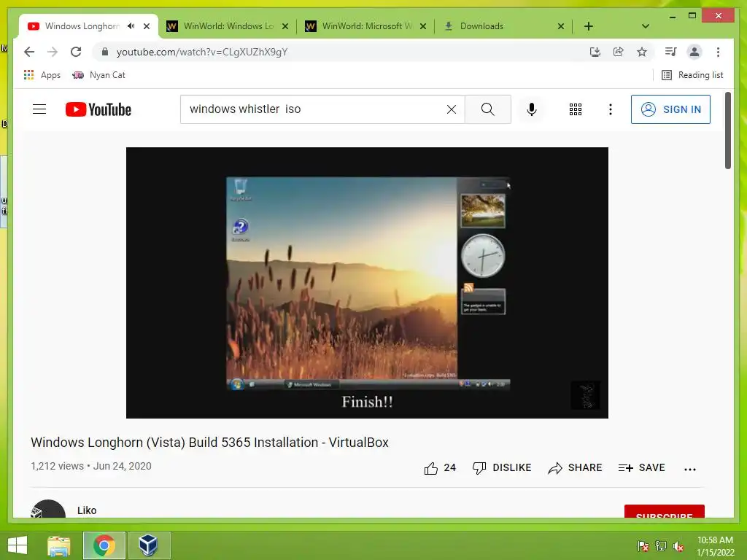Viewport: 747px width, 560px height.
Task: Click the SHARE button
Action: coord(575,468)
